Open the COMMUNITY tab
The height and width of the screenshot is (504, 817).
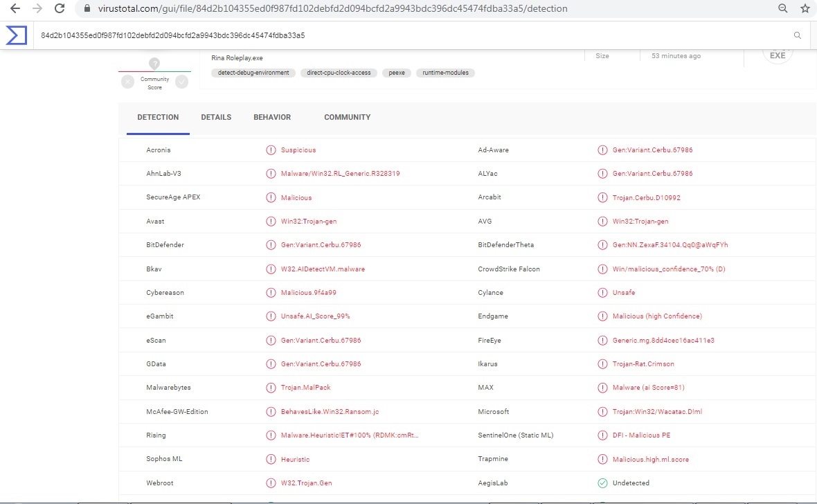pos(347,117)
